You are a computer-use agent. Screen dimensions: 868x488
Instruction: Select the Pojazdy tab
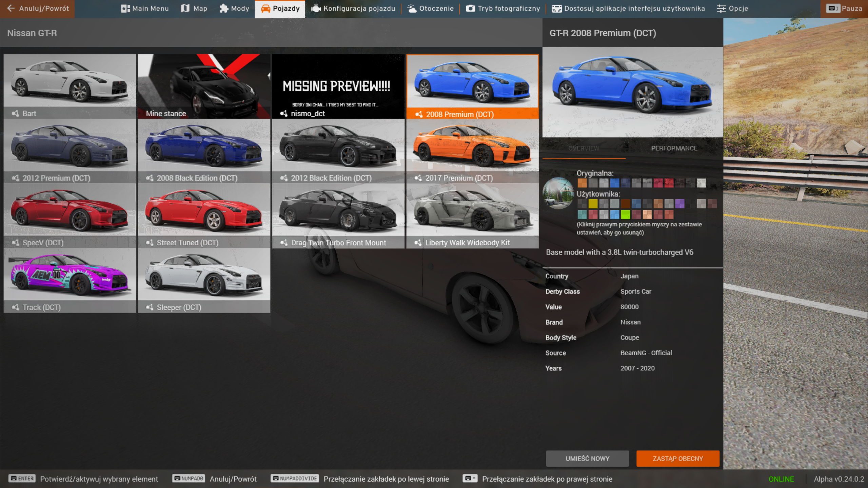280,9
